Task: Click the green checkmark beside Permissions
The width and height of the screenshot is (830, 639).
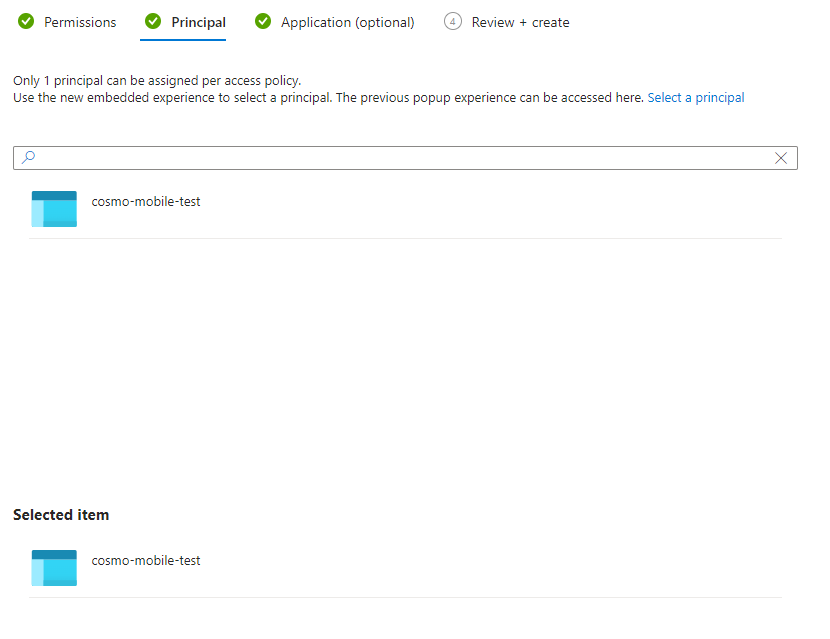Action: coord(26,22)
